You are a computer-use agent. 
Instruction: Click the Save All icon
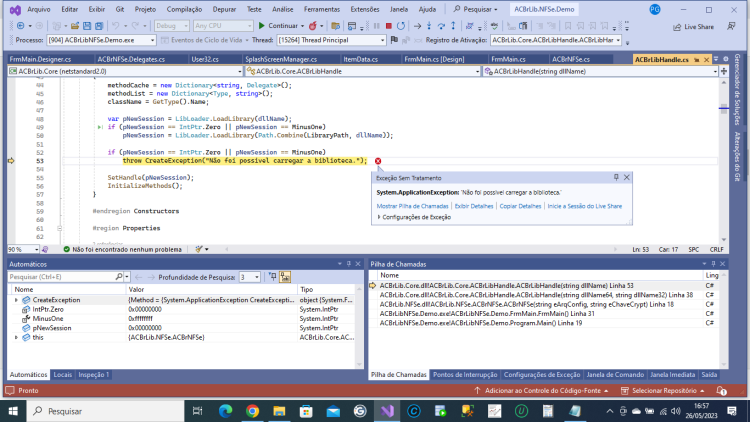pos(99,26)
